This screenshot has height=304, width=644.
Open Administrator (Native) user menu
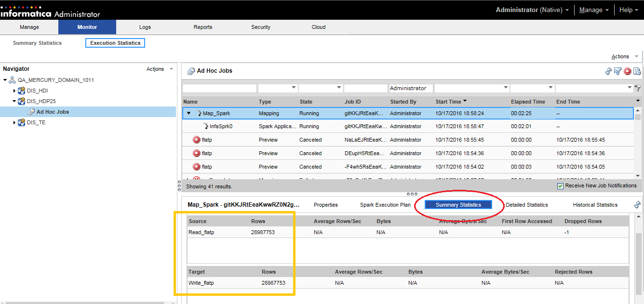tap(532, 10)
